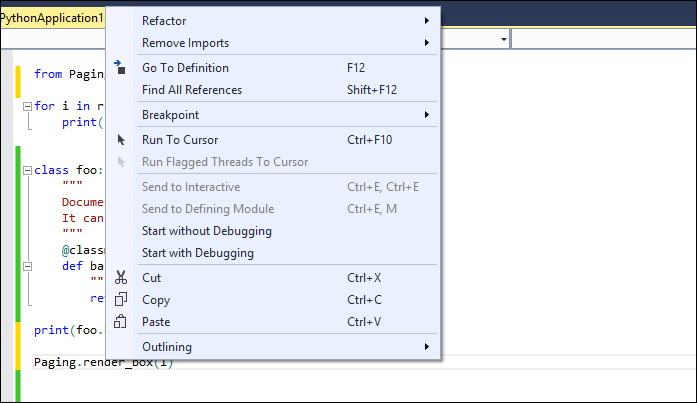The height and width of the screenshot is (403, 697).
Task: Collapse the for loop outlining block
Action: pos(26,105)
